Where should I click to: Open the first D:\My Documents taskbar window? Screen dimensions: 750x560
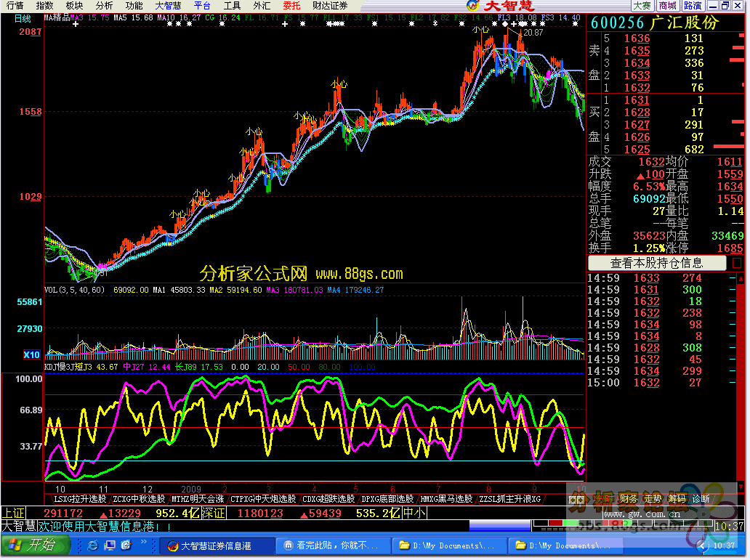tap(450, 545)
